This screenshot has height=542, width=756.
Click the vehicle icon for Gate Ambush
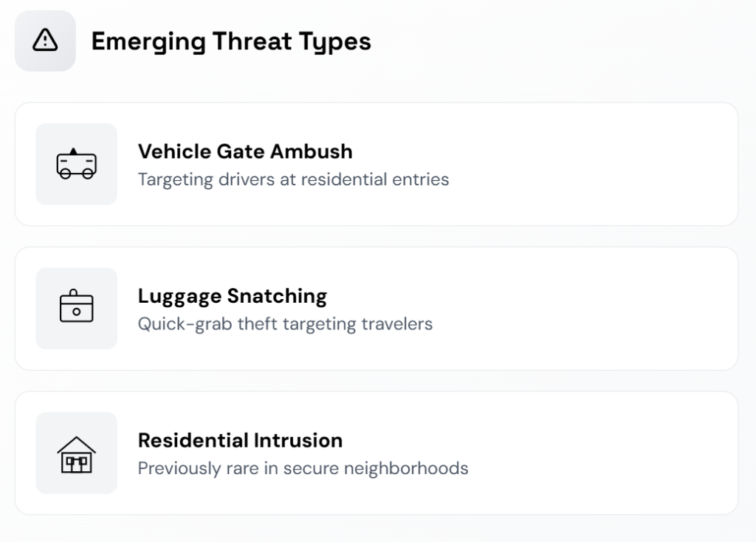pos(76,164)
